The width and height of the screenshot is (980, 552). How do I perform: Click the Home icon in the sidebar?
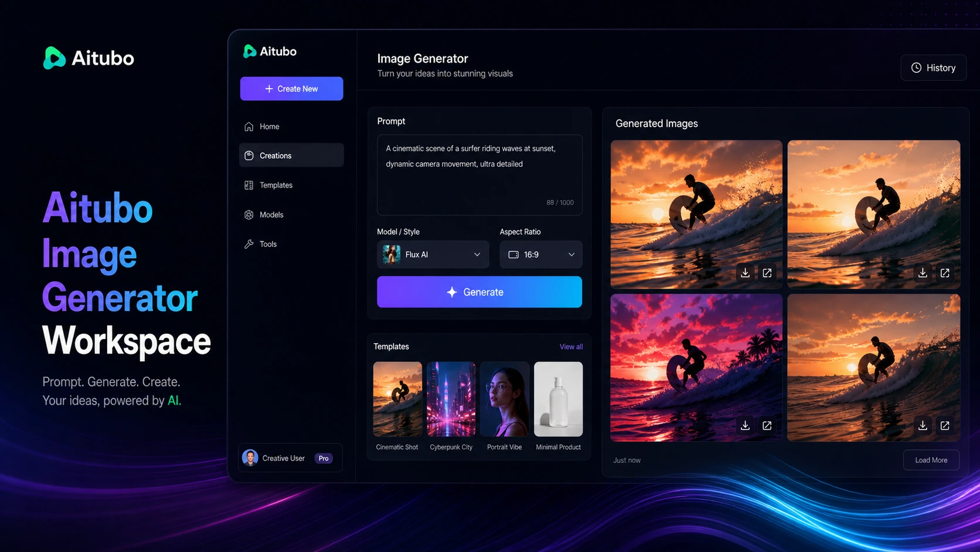[x=249, y=127]
